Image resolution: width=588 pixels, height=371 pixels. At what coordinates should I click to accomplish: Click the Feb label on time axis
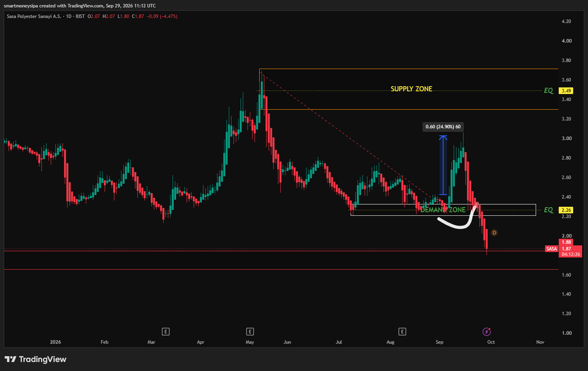coord(104,342)
